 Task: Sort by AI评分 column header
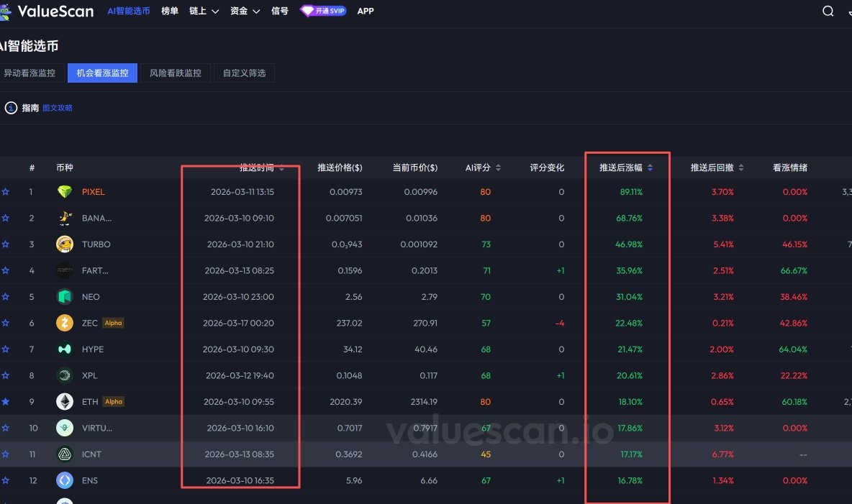(x=483, y=168)
